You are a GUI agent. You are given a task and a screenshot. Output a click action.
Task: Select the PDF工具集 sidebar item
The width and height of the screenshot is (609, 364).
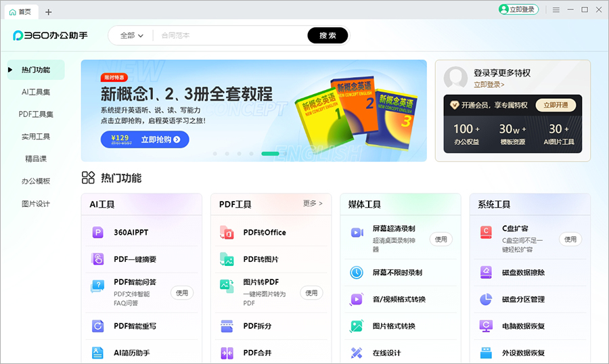(x=36, y=114)
